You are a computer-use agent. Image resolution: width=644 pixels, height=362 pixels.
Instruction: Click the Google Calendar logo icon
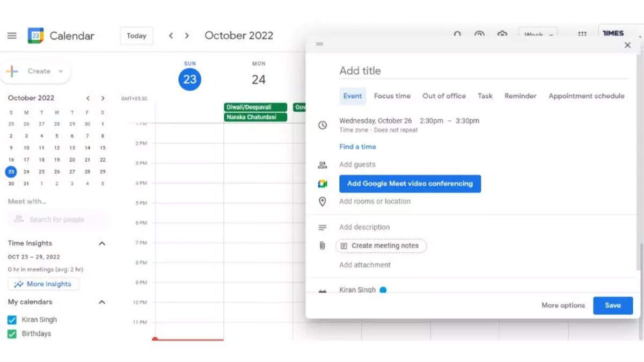pos(35,36)
